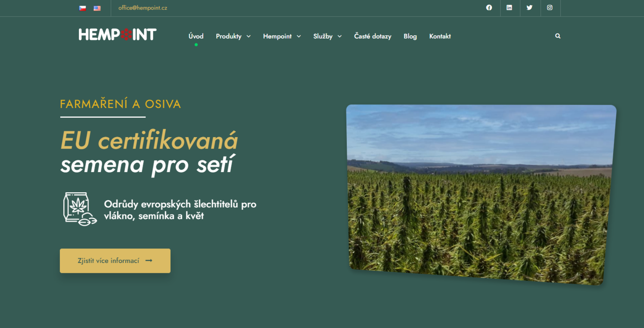The height and width of the screenshot is (328, 644).
Task: Expand the Hempoint dropdown menu
Action: (x=282, y=36)
